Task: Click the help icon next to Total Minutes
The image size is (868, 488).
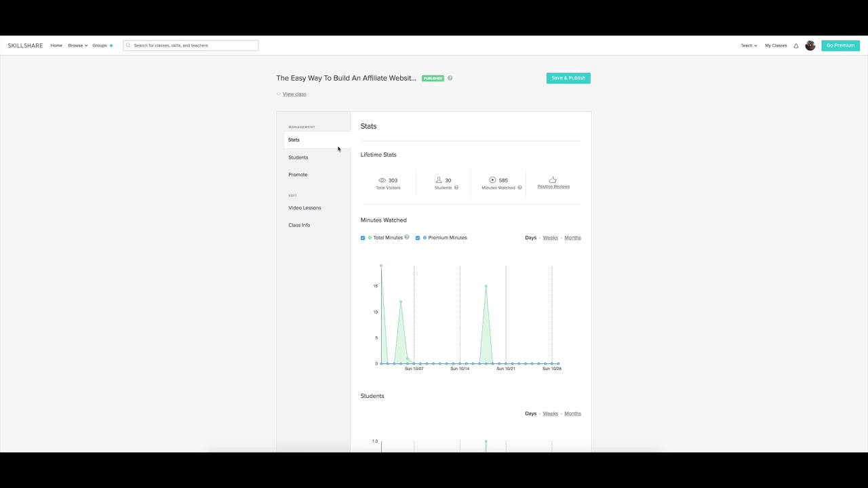Action: pos(407,237)
